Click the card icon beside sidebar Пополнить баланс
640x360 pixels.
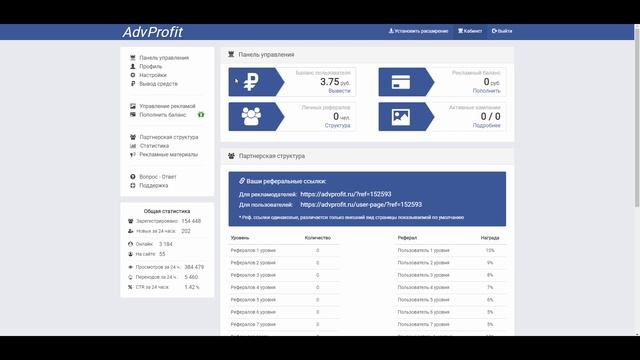coord(133,115)
